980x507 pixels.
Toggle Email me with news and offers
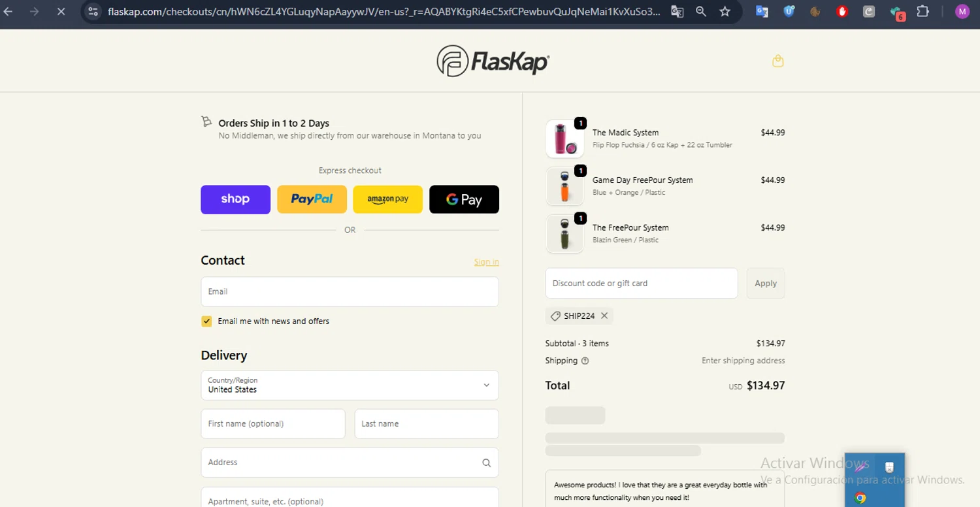[206, 321]
